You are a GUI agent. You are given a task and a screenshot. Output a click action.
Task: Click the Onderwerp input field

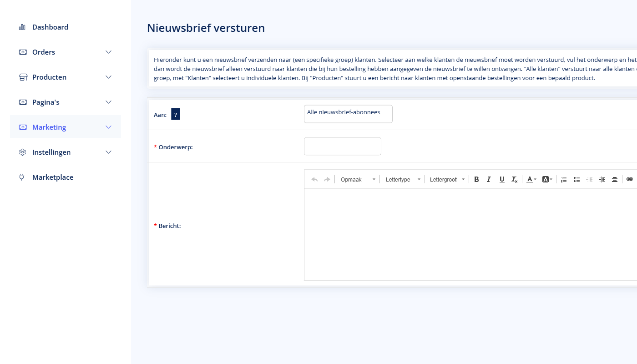pos(342,146)
